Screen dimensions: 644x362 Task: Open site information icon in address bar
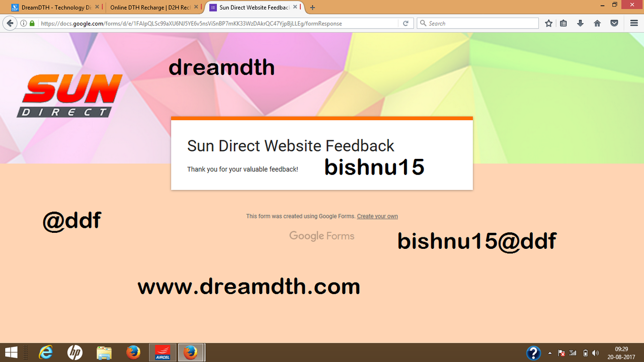24,23
